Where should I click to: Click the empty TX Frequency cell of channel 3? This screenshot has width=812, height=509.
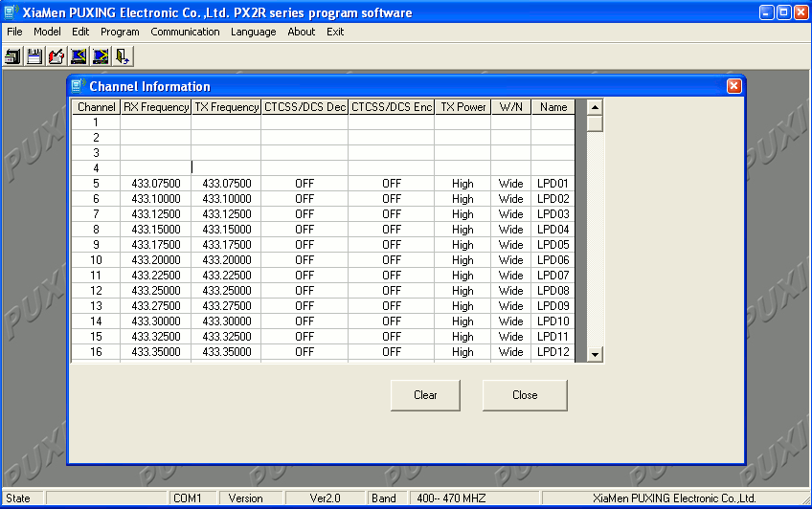coord(226,152)
